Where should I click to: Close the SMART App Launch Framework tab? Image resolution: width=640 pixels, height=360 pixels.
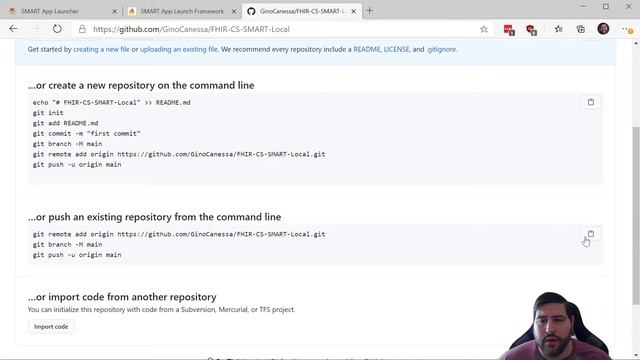pyautogui.click(x=234, y=11)
